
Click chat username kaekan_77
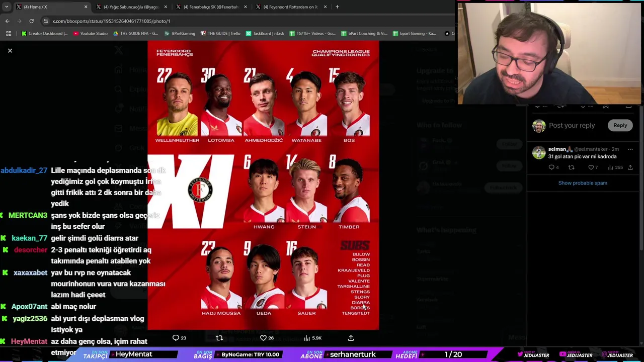tap(29, 238)
